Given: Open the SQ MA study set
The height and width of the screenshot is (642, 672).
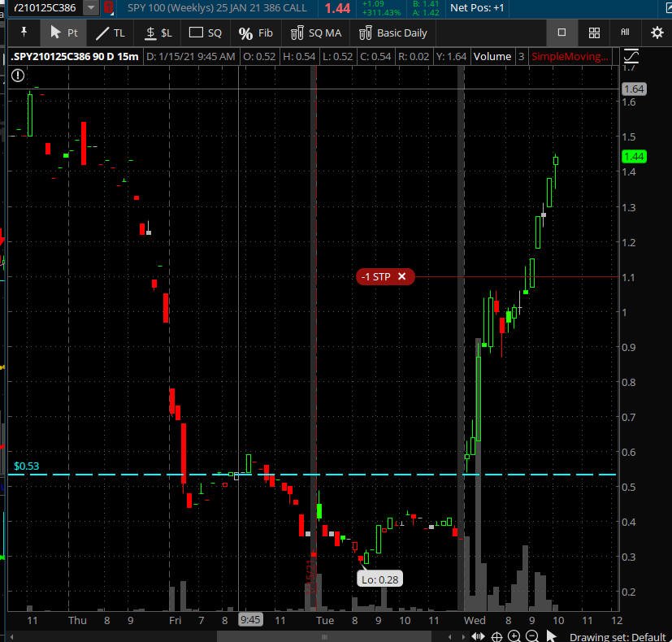Looking at the screenshot, I should coord(316,33).
